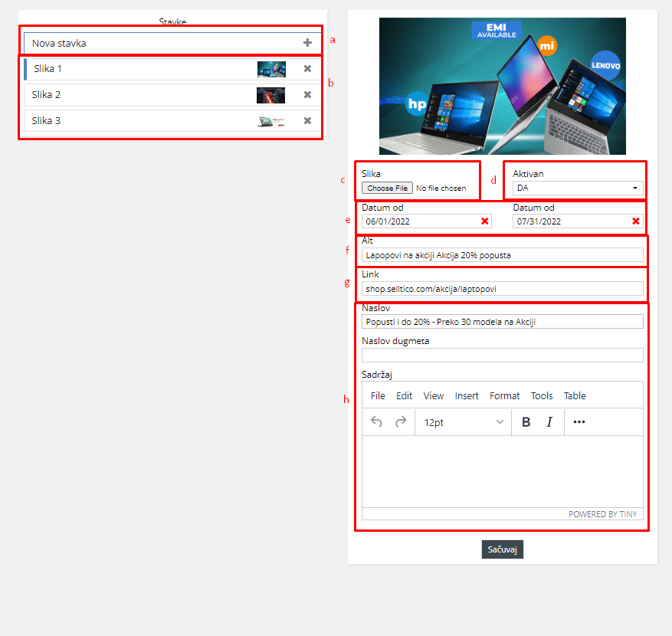Remove Slika 1 with its X icon

coord(307,68)
